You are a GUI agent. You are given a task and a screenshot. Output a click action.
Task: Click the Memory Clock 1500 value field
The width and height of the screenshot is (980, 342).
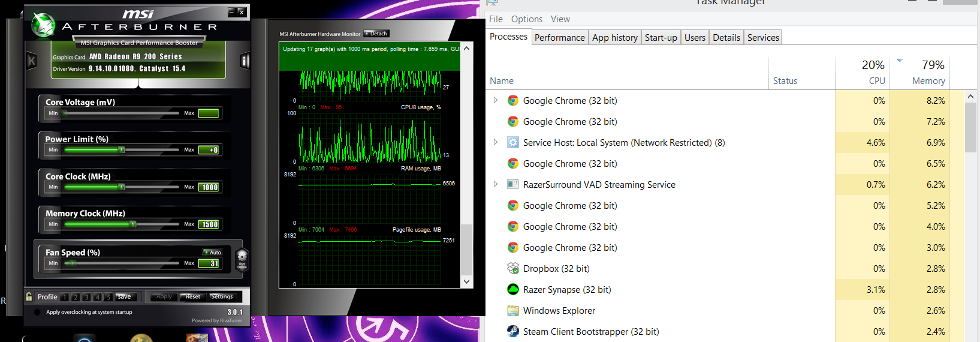(209, 224)
